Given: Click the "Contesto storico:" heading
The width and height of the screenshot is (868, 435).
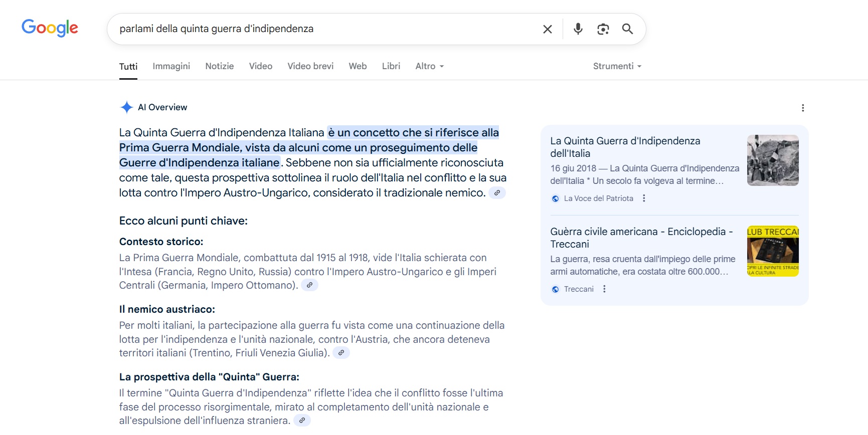Looking at the screenshot, I should coord(161,242).
